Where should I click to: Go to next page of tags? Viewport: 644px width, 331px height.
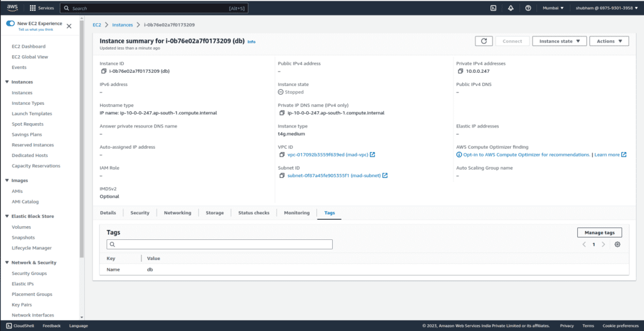pyautogui.click(x=603, y=244)
